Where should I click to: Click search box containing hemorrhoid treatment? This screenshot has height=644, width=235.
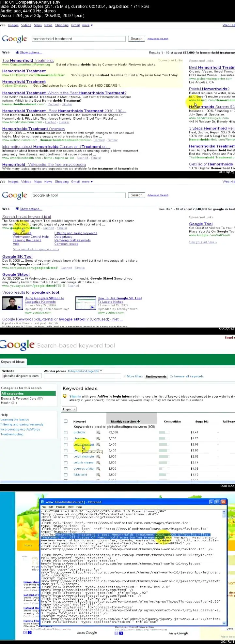(x=78, y=39)
